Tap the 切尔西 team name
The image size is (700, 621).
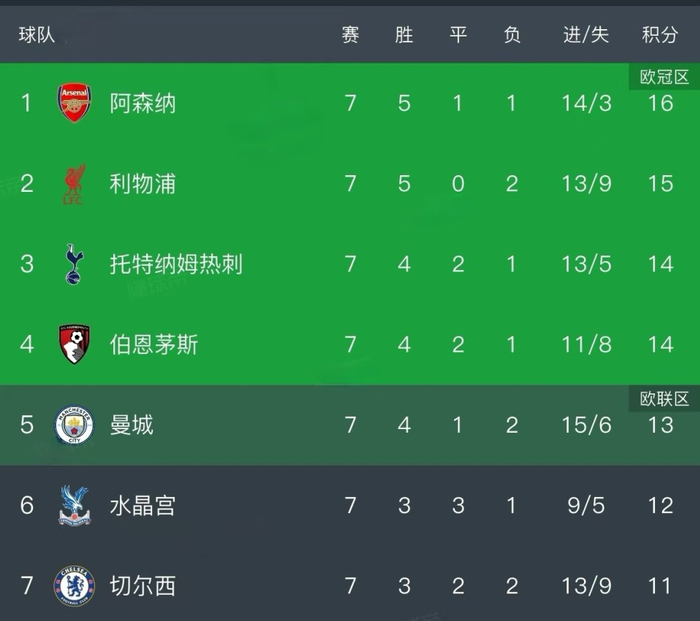point(143,586)
